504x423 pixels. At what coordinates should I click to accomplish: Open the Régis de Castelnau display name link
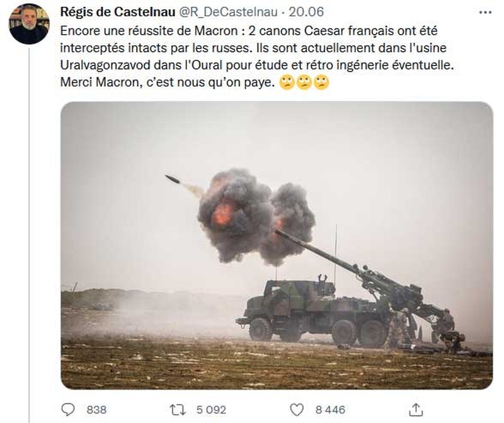coord(111,12)
